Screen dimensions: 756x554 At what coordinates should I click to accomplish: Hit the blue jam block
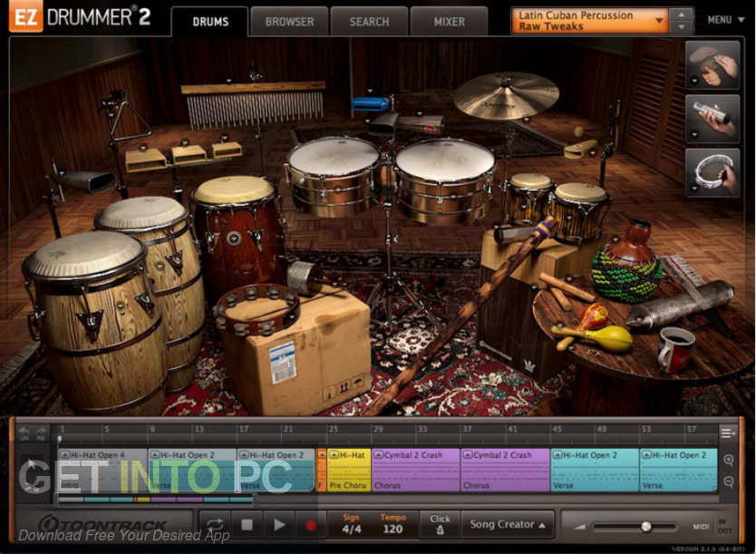tap(370, 103)
